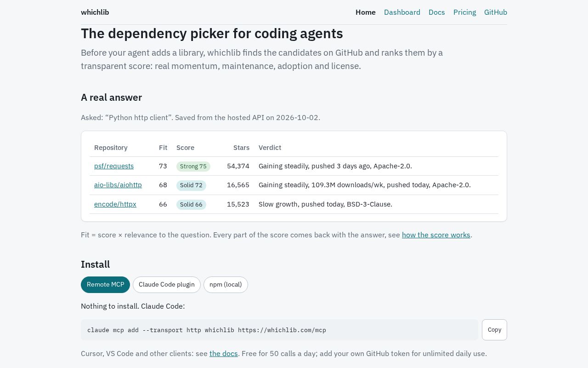Click the main dependency picker headline
Image resolution: width=588 pixels, height=368 pixels.
click(x=212, y=34)
